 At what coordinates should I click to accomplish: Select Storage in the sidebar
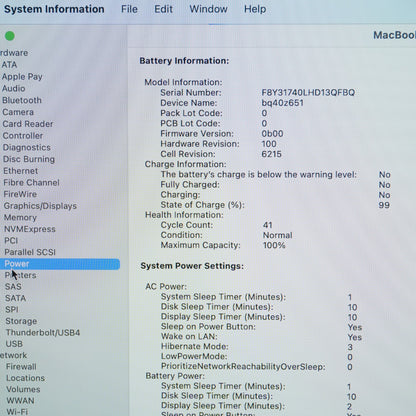[21, 321]
